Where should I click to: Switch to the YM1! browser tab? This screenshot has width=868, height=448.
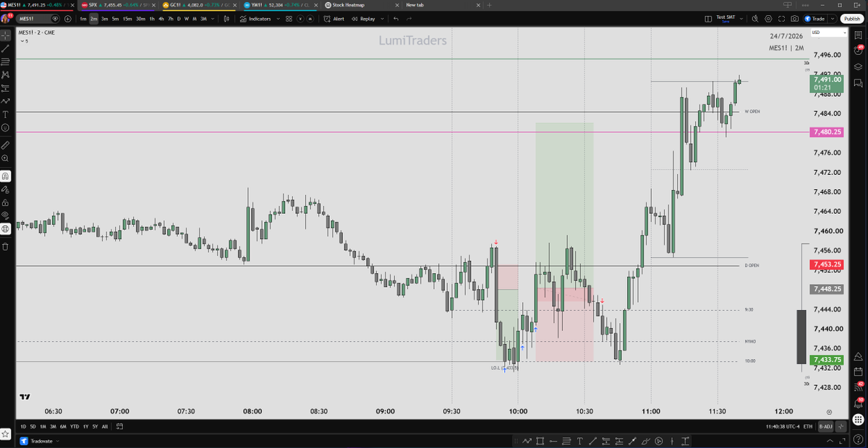281,4
